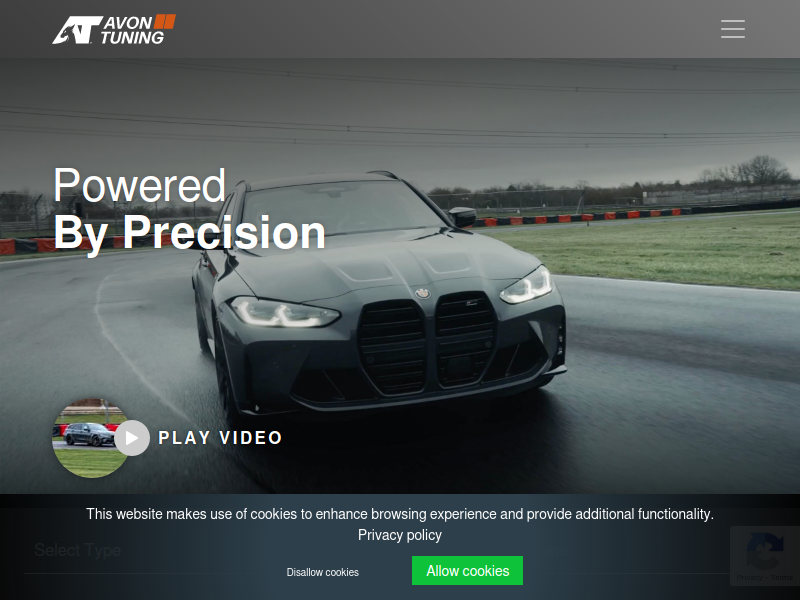The image size is (800, 600).
Task: Choose Disallow cookies
Action: coord(322,572)
